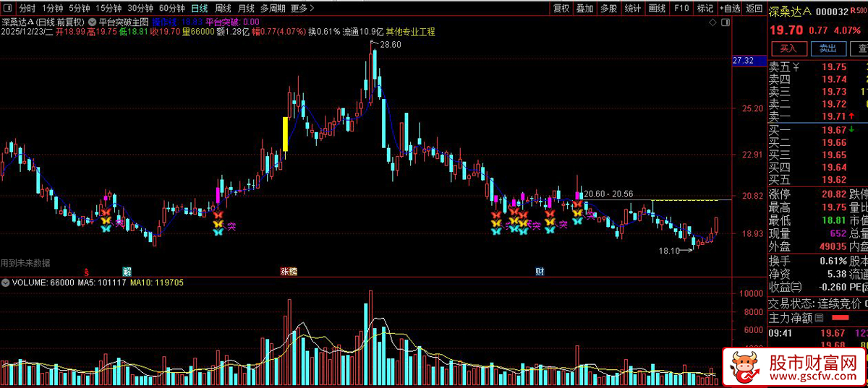Click the 主力净额 list icon
Screen dimensions: 868x388
point(819,318)
